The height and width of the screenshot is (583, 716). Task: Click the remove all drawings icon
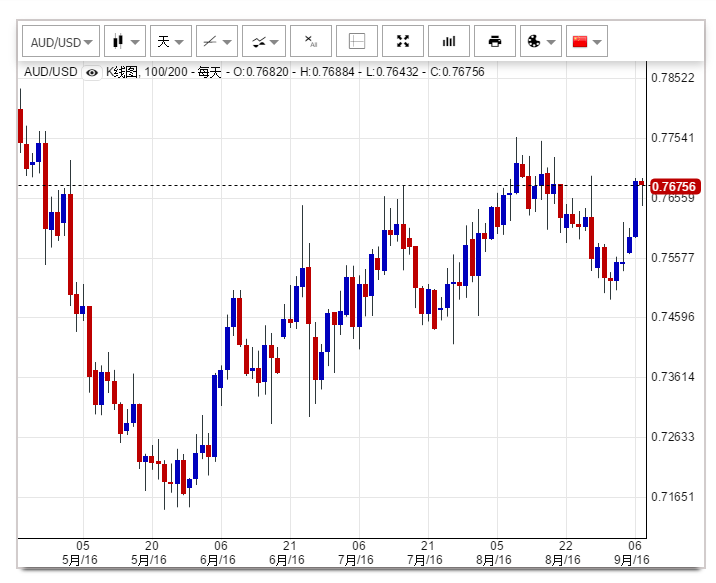point(311,42)
